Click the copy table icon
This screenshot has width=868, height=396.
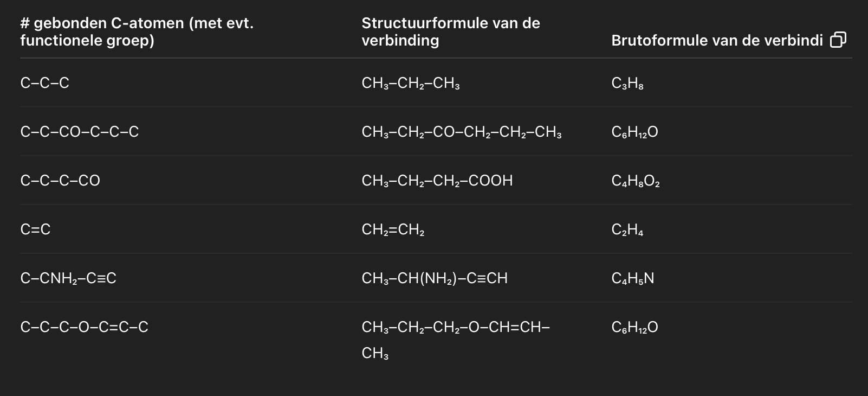tap(838, 40)
